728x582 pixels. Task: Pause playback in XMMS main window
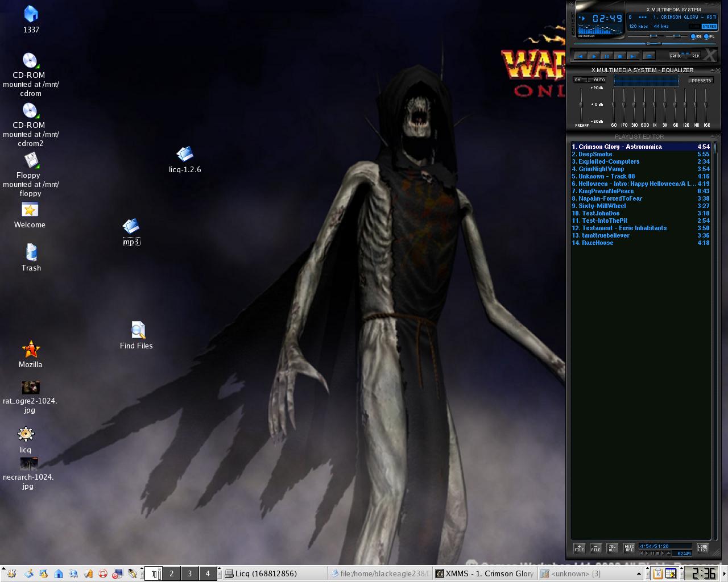607,56
